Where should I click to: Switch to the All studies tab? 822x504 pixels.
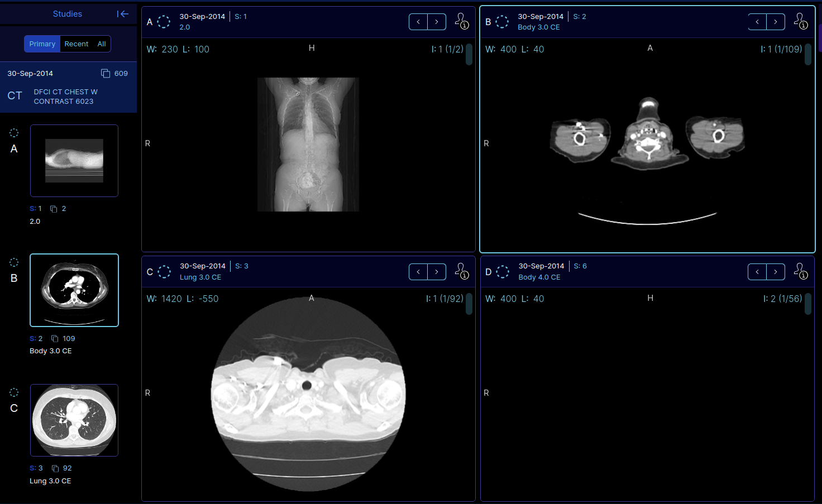102,44
